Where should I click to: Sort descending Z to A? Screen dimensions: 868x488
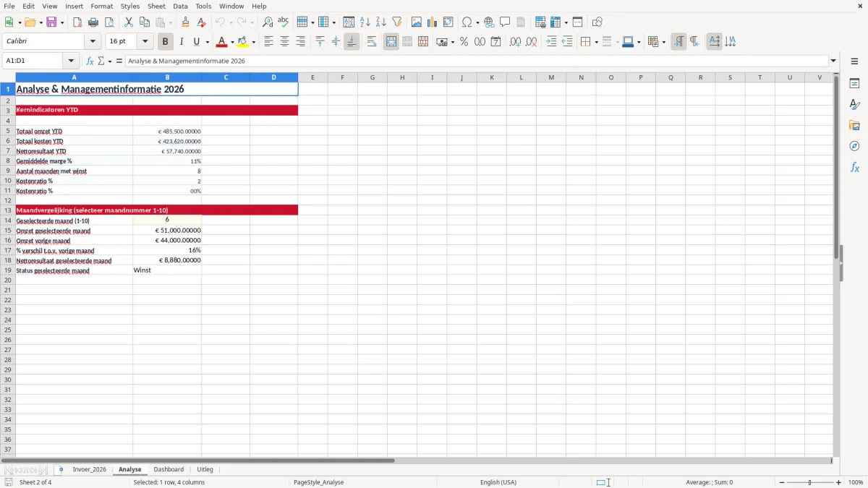pyautogui.click(x=380, y=22)
